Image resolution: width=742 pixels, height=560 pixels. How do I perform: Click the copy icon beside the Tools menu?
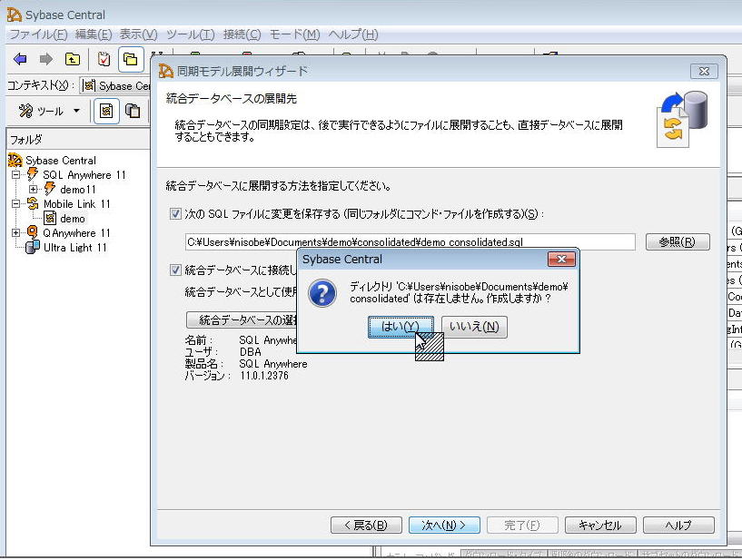[134, 111]
